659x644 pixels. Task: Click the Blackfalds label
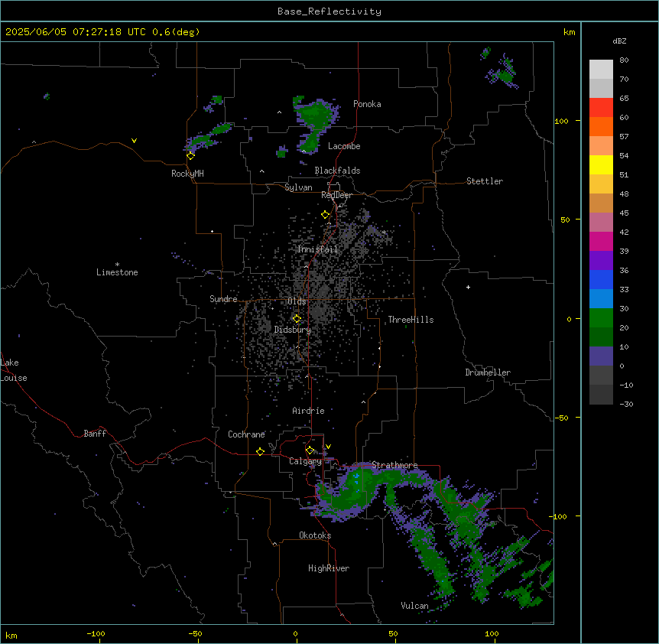(337, 171)
